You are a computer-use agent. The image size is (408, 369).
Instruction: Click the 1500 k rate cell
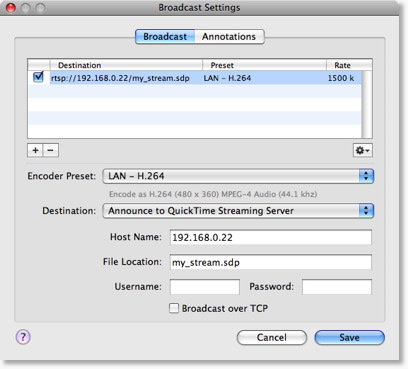click(343, 78)
